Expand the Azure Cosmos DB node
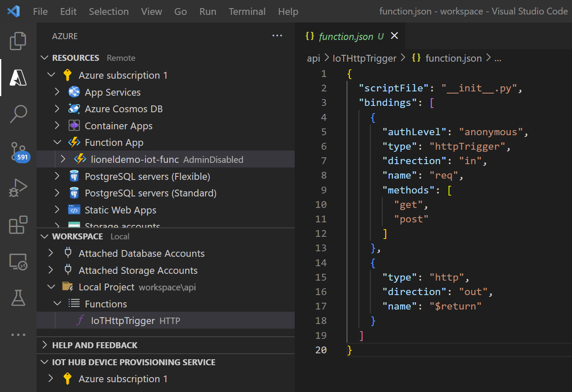 (x=57, y=108)
